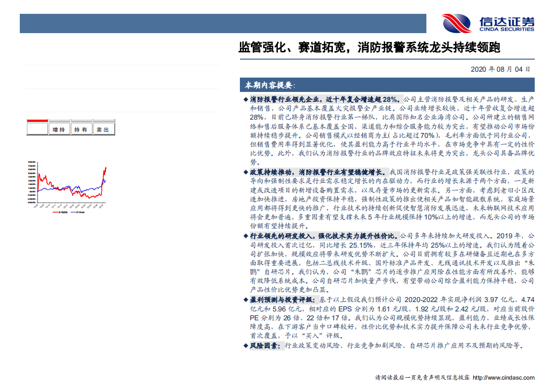Click the diamond bullet before 风险因素
Image resolution: width=555 pixels, height=392 pixels.
pos(246,347)
